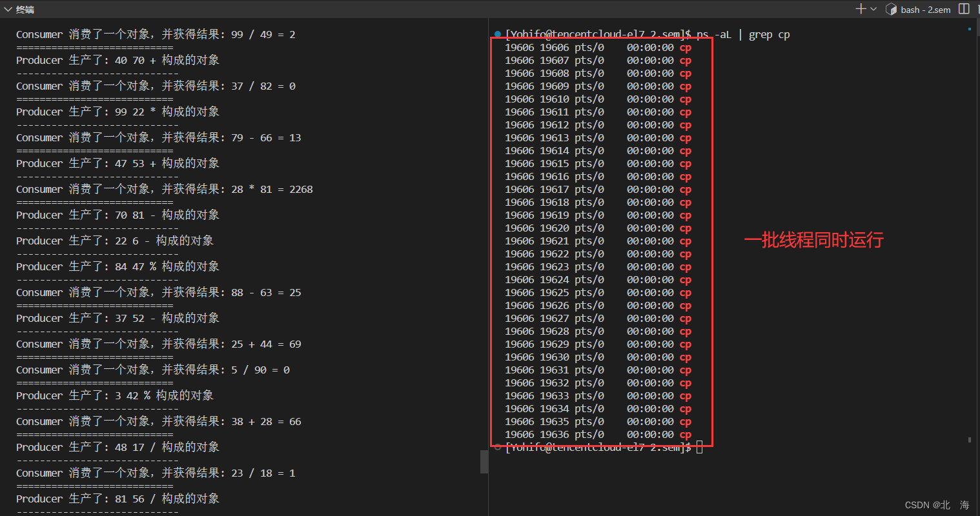The height and width of the screenshot is (516, 980).
Task: Click line 'Producer 生产了: 47 53 +'
Action: pyautogui.click(x=117, y=163)
